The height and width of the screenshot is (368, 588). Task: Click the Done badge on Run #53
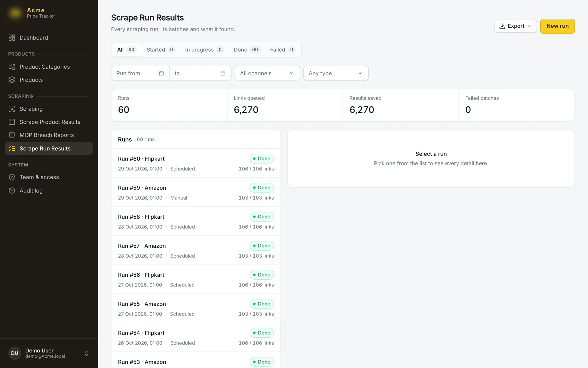262,362
